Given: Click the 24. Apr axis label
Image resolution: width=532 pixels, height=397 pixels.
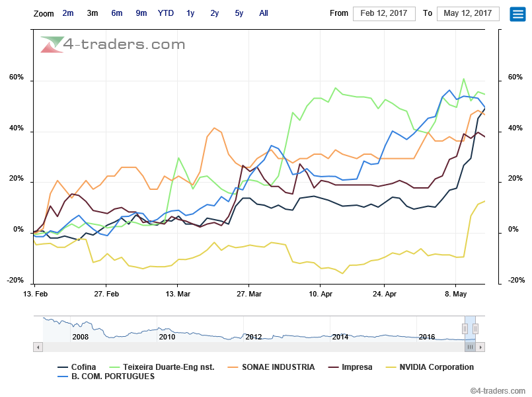Looking at the screenshot, I should tap(385, 294).
